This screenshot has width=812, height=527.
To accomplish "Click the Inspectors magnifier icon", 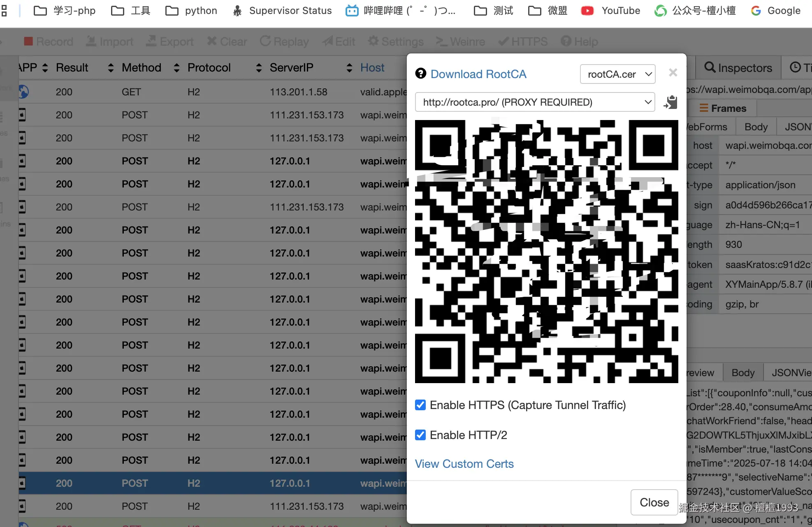I will 710,67.
